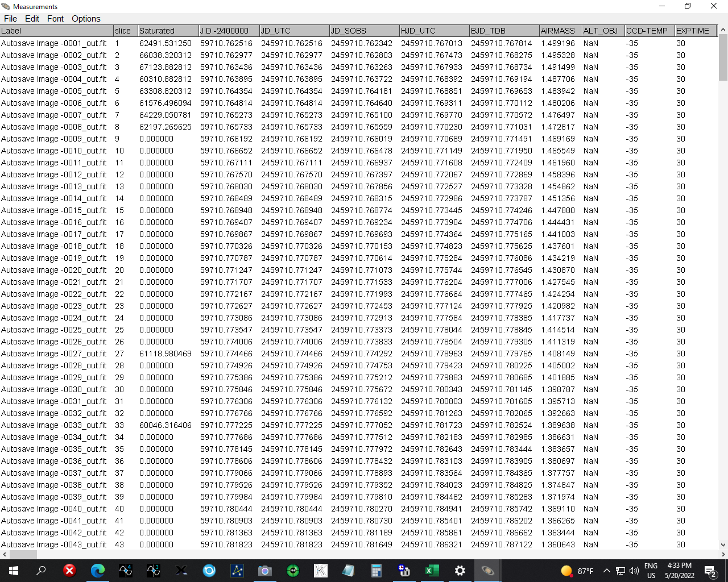728x582 pixels.
Task: Open the volume control in tray
Action: click(634, 571)
